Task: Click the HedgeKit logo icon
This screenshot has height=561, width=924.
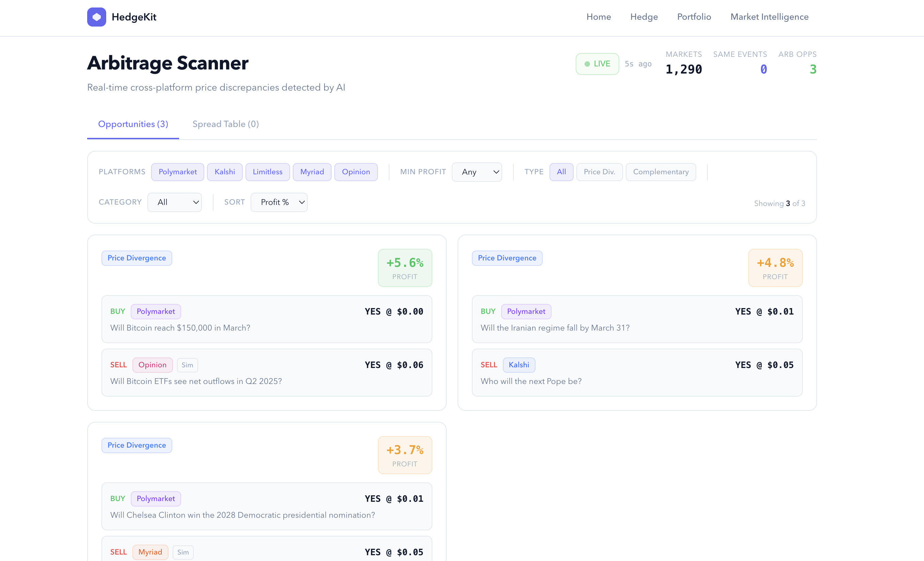Action: pos(96,17)
